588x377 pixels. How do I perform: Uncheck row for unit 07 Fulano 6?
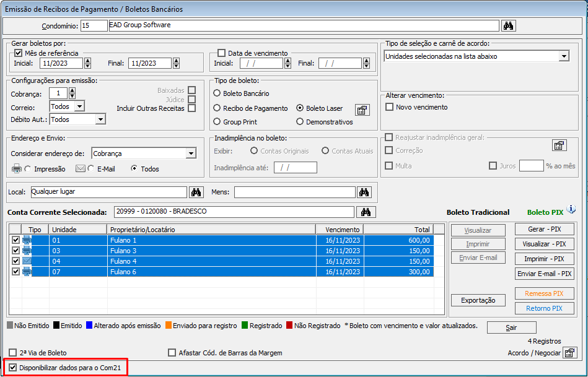15,272
